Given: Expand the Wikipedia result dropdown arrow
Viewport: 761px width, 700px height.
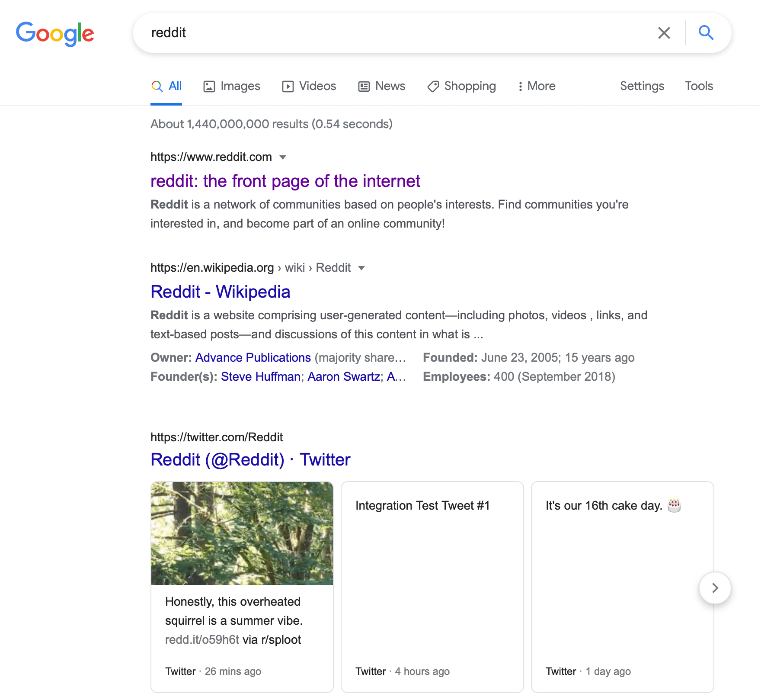Looking at the screenshot, I should point(361,268).
